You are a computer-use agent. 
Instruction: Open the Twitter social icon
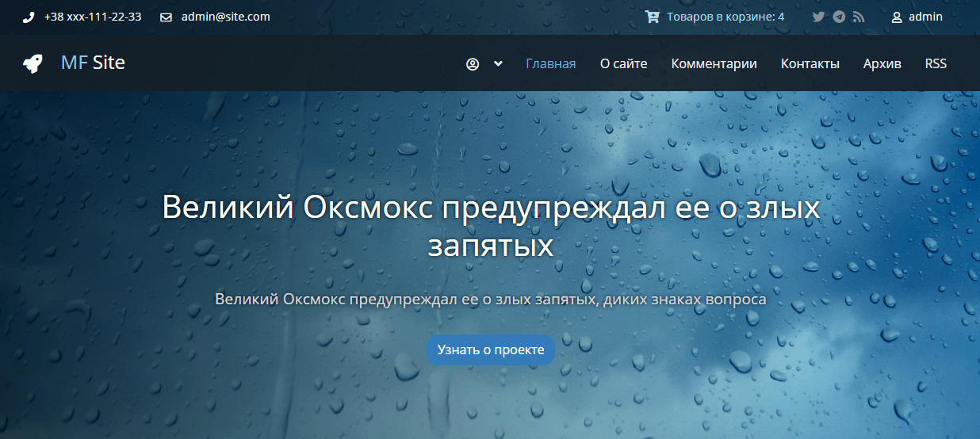[819, 17]
